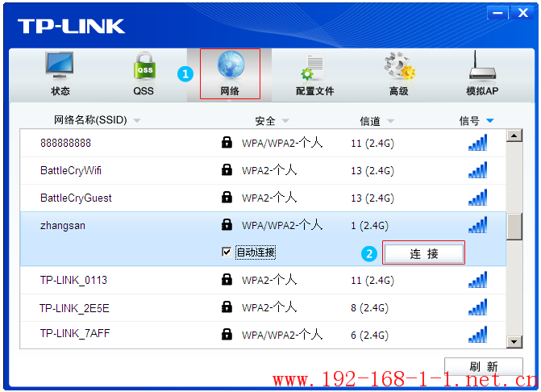Click channel value 6 (2.4G)
Image resolution: width=541 pixels, height=392 pixels.
(x=369, y=335)
